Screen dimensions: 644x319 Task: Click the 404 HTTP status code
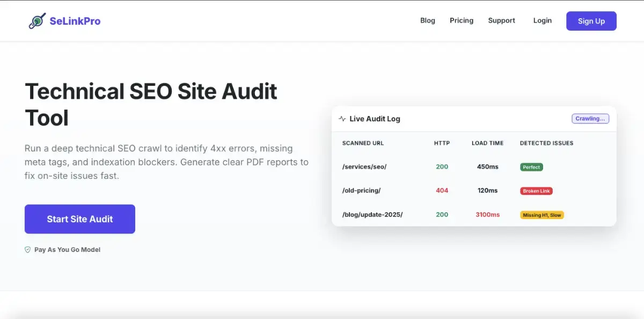[442, 191]
